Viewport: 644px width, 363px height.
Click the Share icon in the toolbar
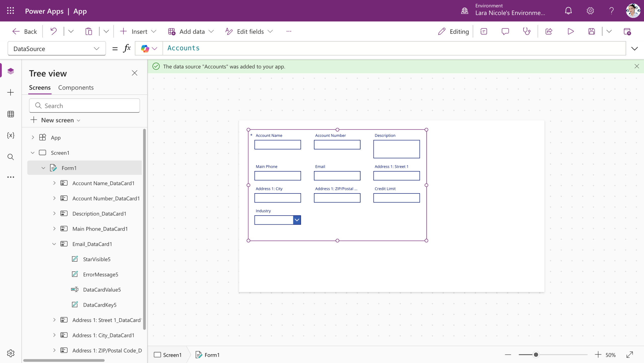click(x=549, y=31)
